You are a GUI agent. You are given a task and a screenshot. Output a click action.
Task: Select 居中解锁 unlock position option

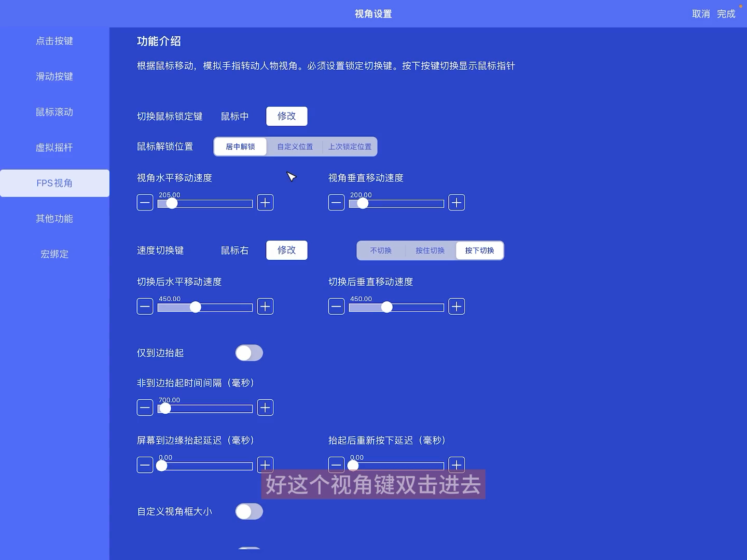point(240,147)
